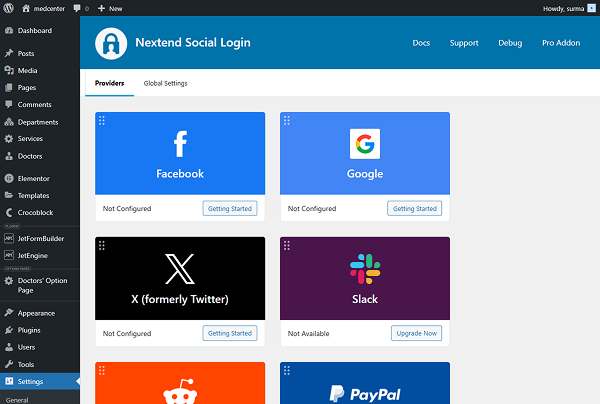Grab the PayPal card drag handle
Viewport: 600px width, 404px height.
point(287,370)
